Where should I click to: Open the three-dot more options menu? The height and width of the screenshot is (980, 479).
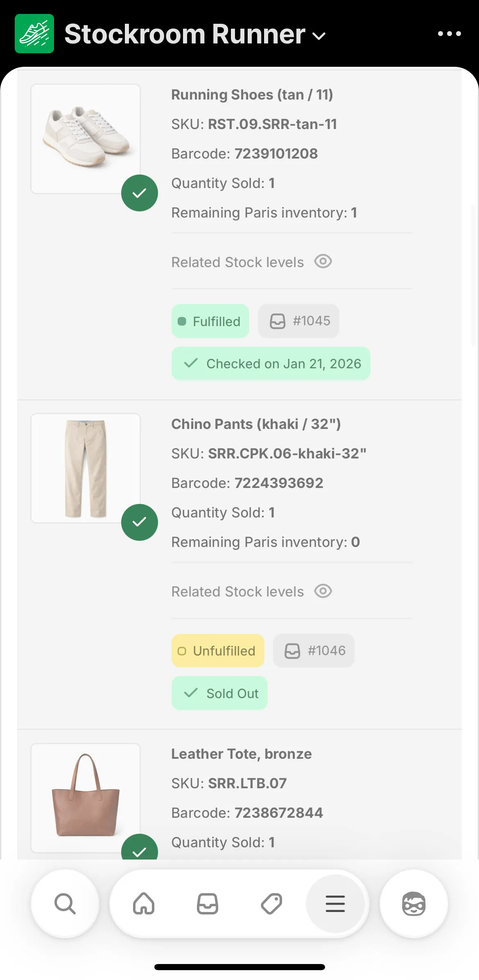click(x=449, y=34)
